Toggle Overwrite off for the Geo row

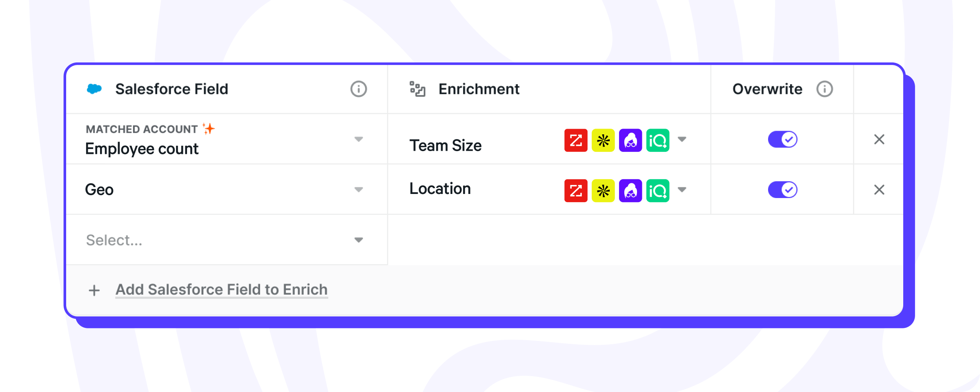tap(782, 189)
